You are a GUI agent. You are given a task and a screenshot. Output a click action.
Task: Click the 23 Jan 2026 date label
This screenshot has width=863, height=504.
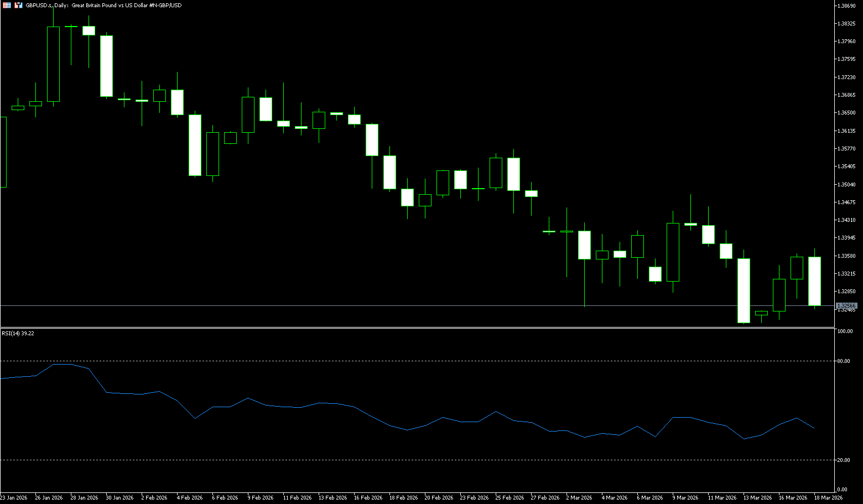(x=14, y=498)
